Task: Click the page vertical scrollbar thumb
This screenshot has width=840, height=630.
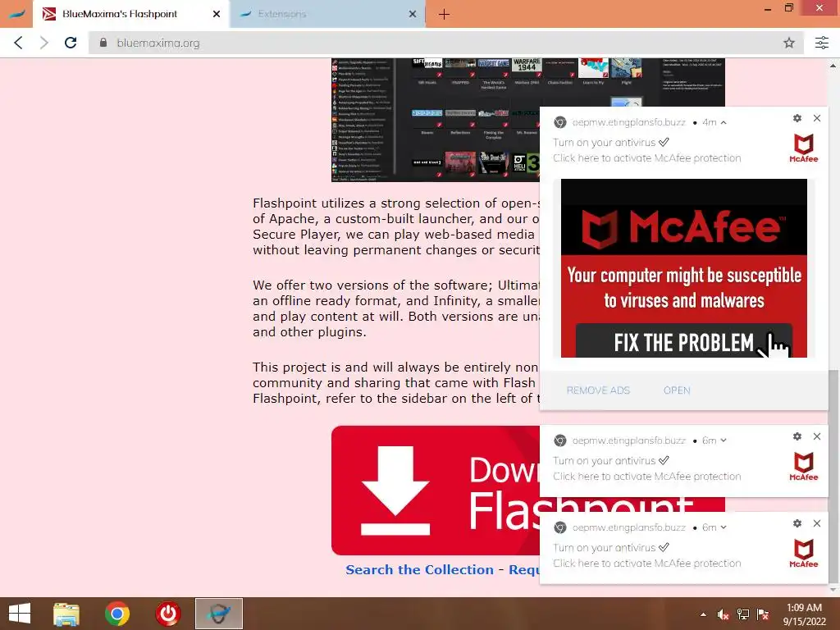Action: (833, 477)
